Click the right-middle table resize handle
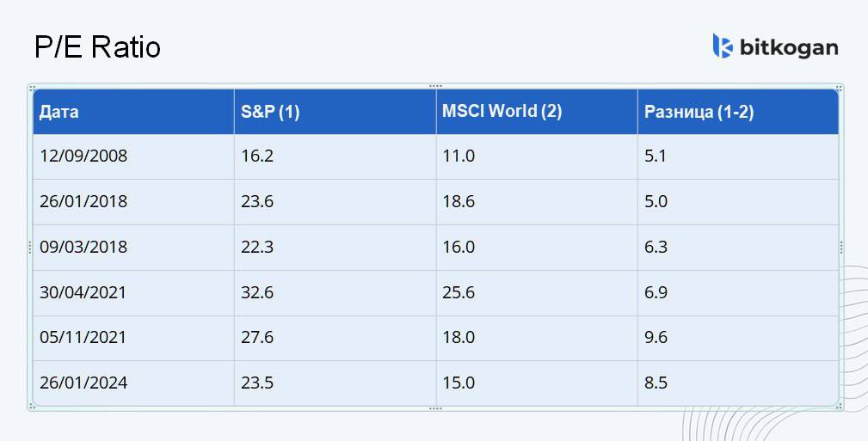 coord(840,247)
